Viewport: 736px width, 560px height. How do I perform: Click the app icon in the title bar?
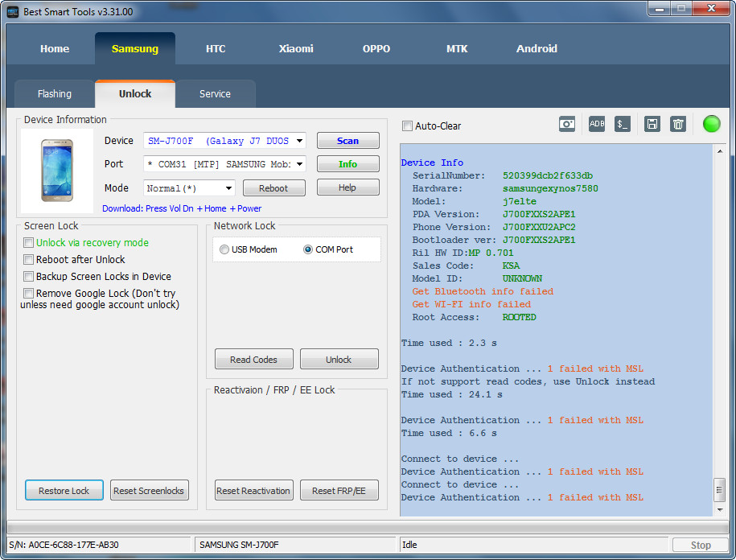[12, 11]
